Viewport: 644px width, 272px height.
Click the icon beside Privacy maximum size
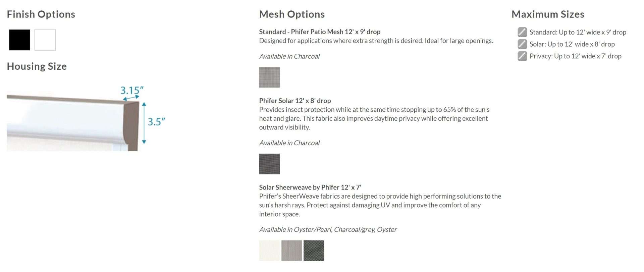[x=522, y=56]
